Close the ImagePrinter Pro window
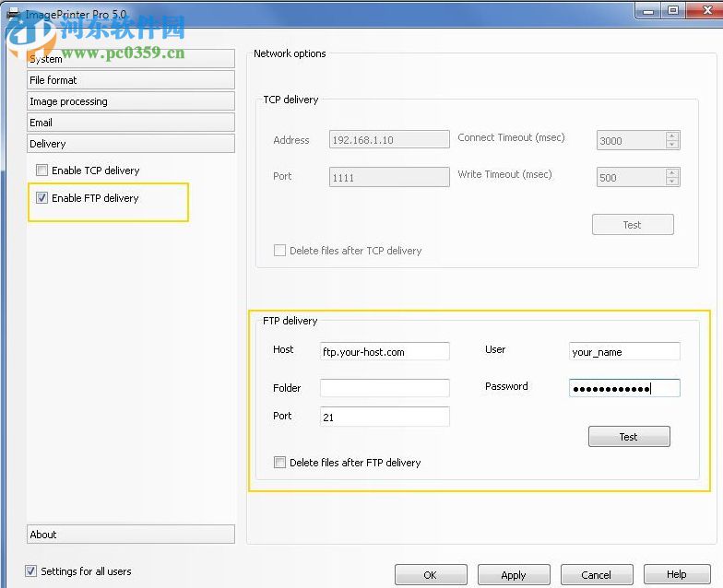 (x=705, y=10)
